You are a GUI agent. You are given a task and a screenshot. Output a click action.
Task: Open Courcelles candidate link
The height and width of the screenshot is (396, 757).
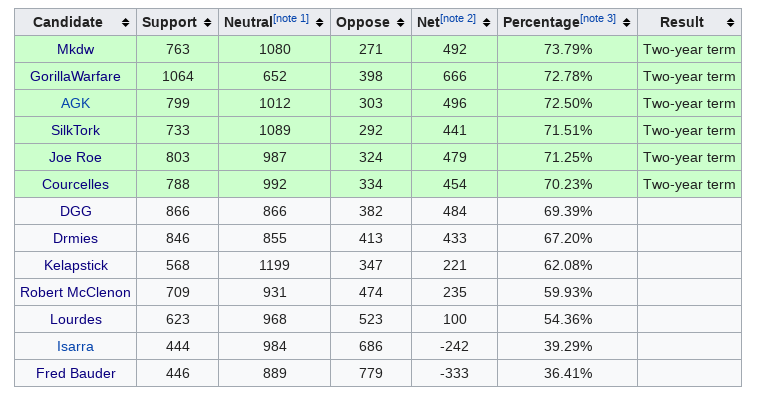pyautogui.click(x=75, y=184)
